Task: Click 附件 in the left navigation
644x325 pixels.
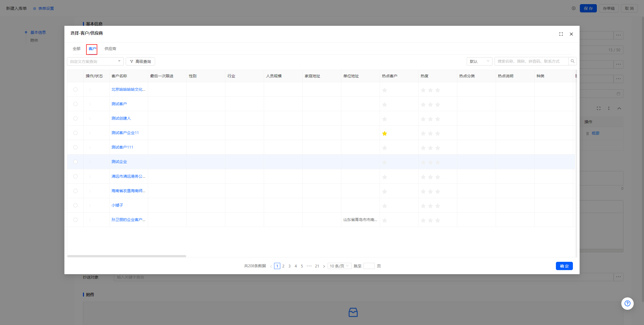Action: tap(34, 40)
